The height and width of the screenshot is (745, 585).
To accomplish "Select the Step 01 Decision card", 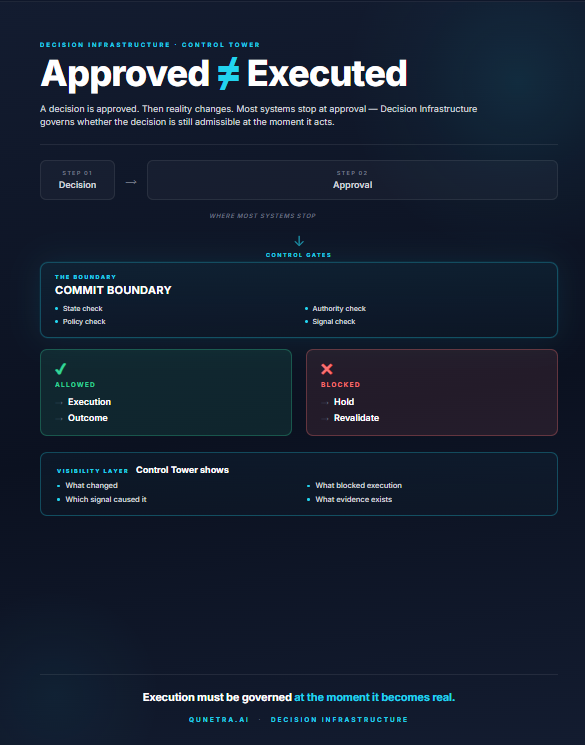I will pos(77,180).
